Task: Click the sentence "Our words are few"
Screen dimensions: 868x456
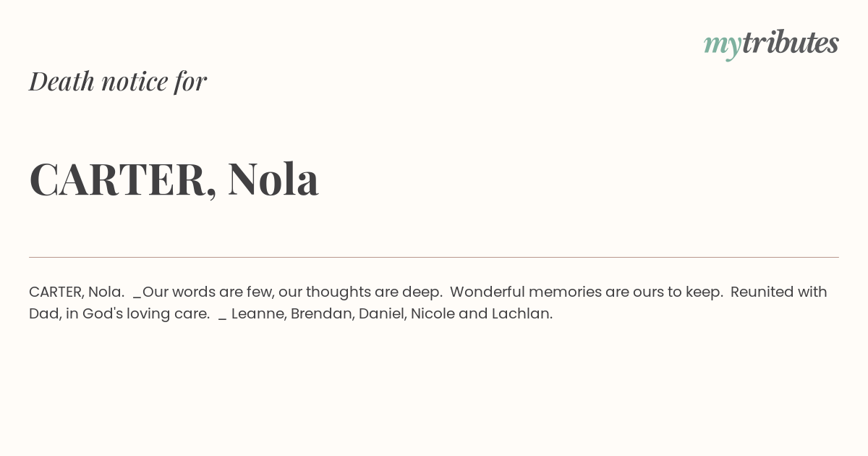Action: 207,292
